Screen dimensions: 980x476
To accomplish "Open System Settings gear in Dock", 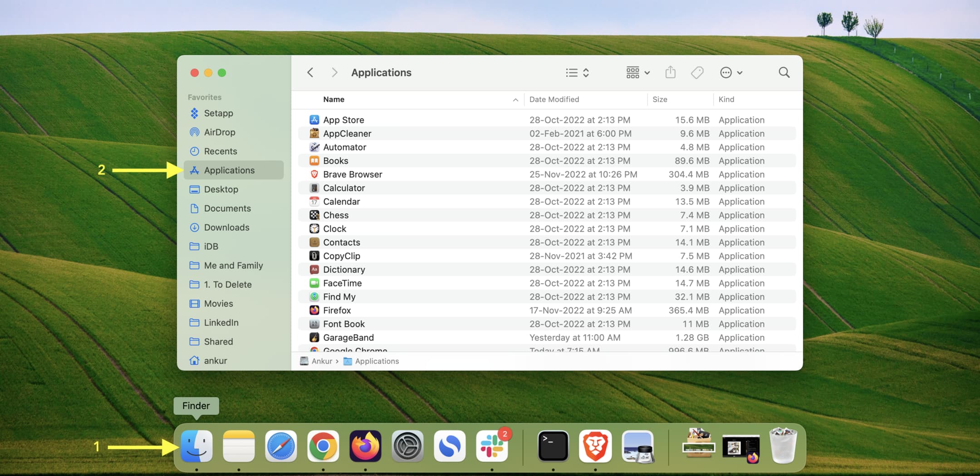I will click(407, 446).
